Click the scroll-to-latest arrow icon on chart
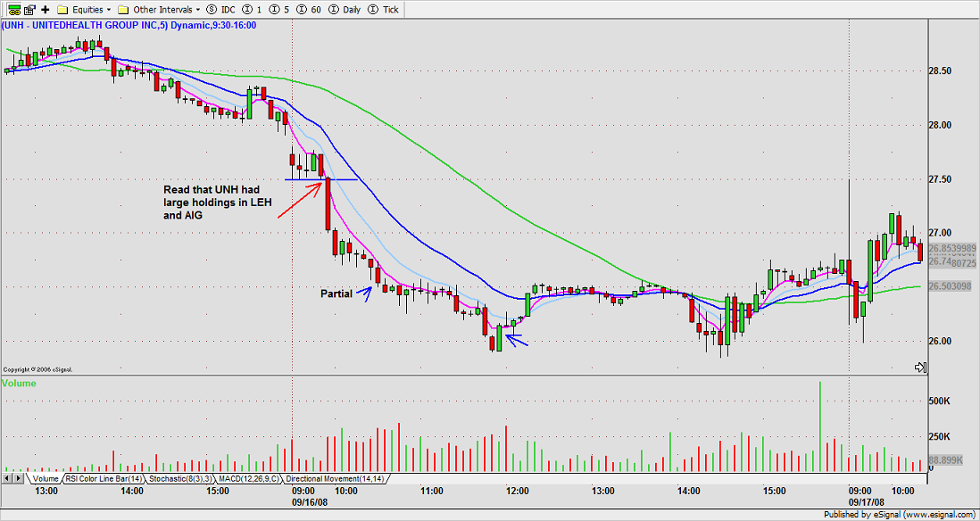The image size is (980, 521). (920, 368)
